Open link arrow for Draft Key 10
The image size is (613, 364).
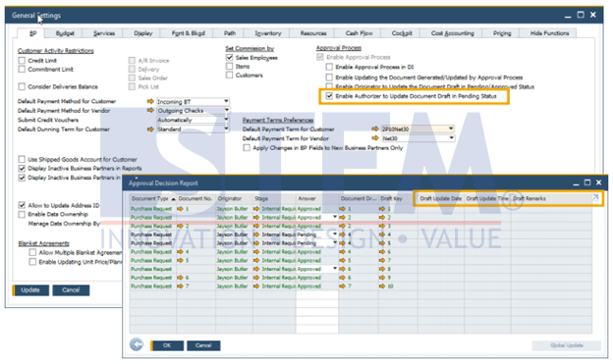coord(382,286)
